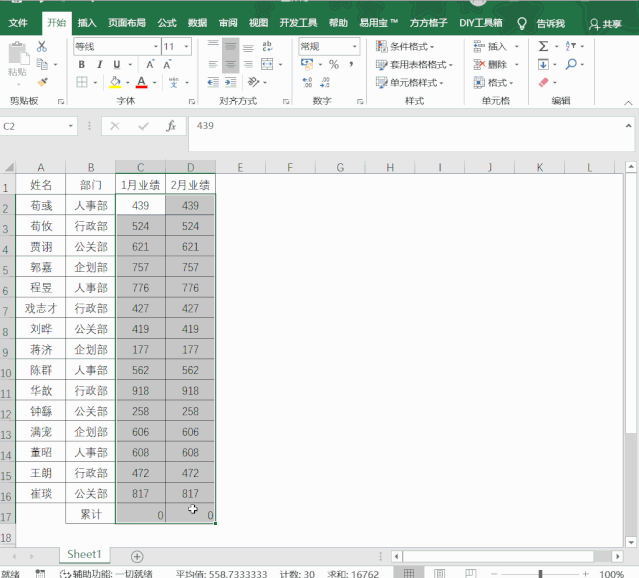This screenshot has width=639, height=578.
Task: Increase indent icon
Action: pyautogui.click(x=231, y=82)
